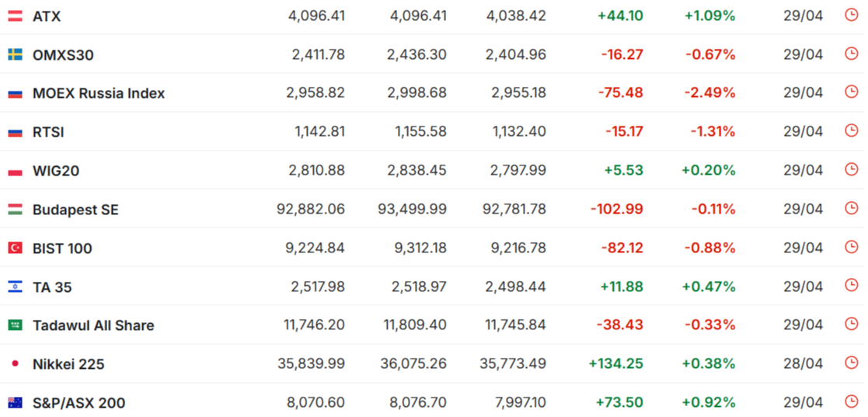Open the Nikkei 225 index page

coord(68,364)
